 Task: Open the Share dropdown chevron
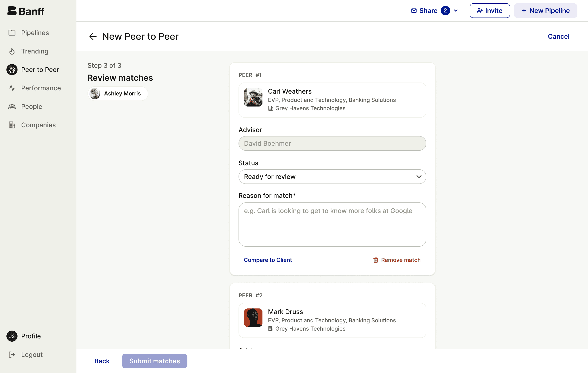point(456,11)
